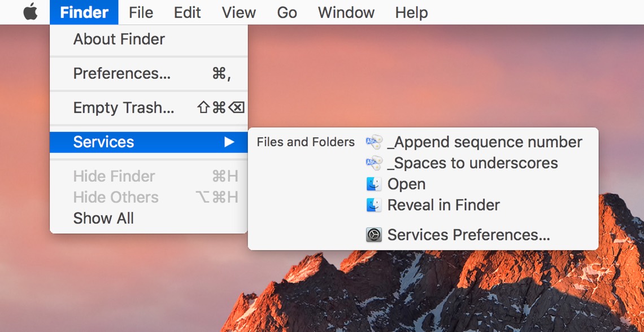Click the Finder face icon beside Open
The image size is (644, 332).
click(x=374, y=184)
